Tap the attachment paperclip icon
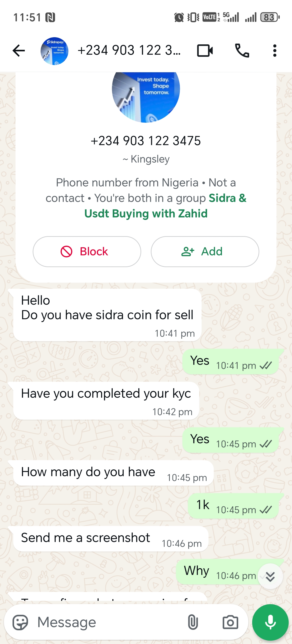Image resolution: width=292 pixels, height=644 pixels. click(193, 622)
